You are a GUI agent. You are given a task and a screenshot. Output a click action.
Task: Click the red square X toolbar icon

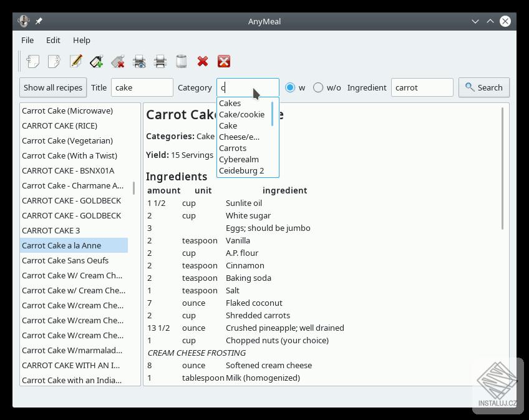(x=224, y=61)
